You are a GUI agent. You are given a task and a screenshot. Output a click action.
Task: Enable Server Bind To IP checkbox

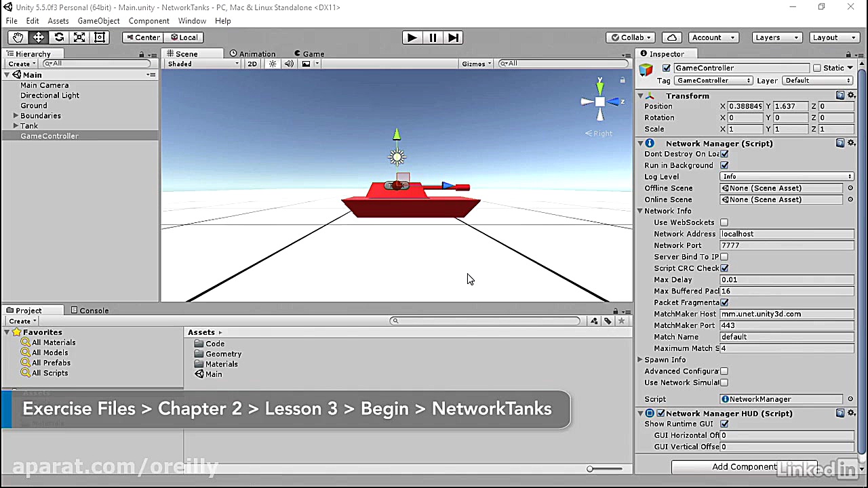(724, 257)
